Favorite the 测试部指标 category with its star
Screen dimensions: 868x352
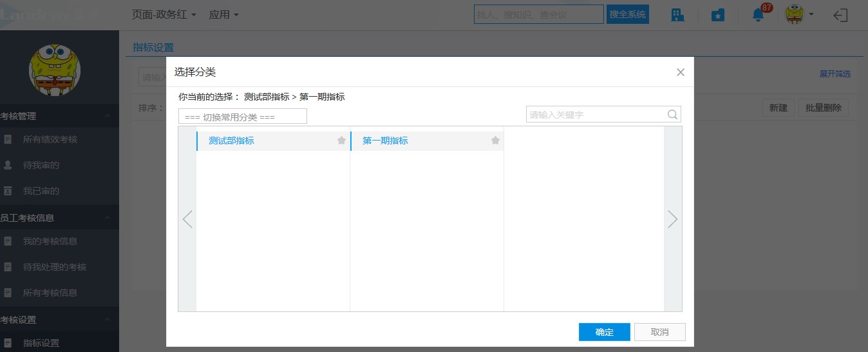pyautogui.click(x=341, y=141)
